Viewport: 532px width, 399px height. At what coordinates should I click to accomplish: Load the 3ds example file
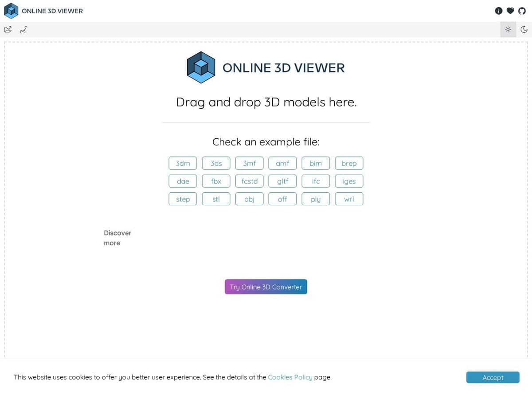[216, 163]
